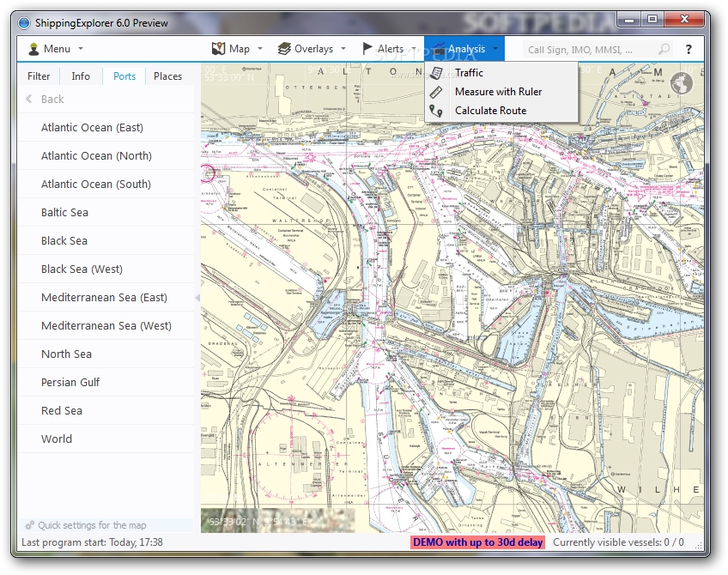Screen dimensions: 728x575
Task: Select the Ports tab
Action: [124, 76]
